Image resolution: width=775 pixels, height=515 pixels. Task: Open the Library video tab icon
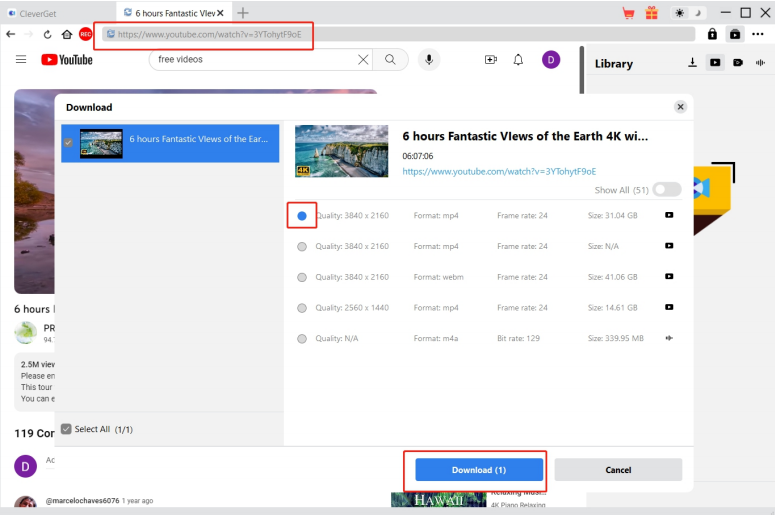(x=715, y=63)
